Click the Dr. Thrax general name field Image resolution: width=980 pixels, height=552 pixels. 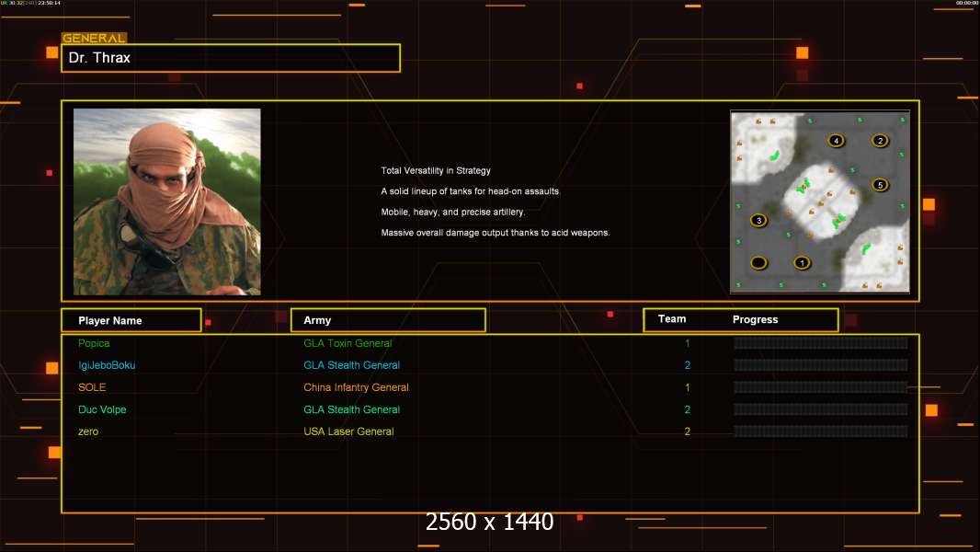tap(231, 58)
